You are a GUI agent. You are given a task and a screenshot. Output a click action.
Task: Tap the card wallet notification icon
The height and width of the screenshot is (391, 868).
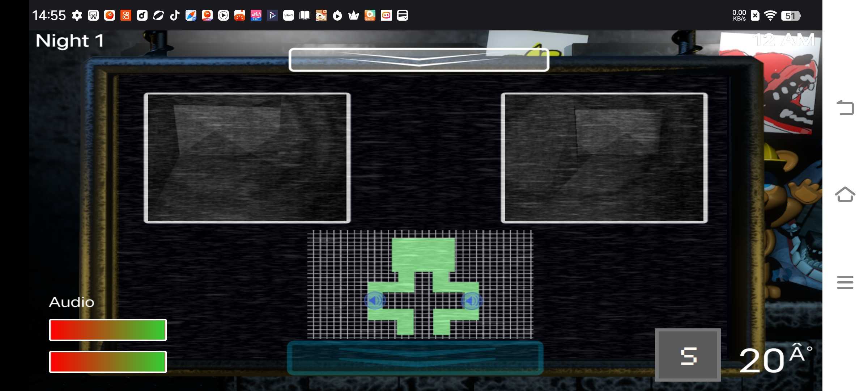pyautogui.click(x=403, y=15)
